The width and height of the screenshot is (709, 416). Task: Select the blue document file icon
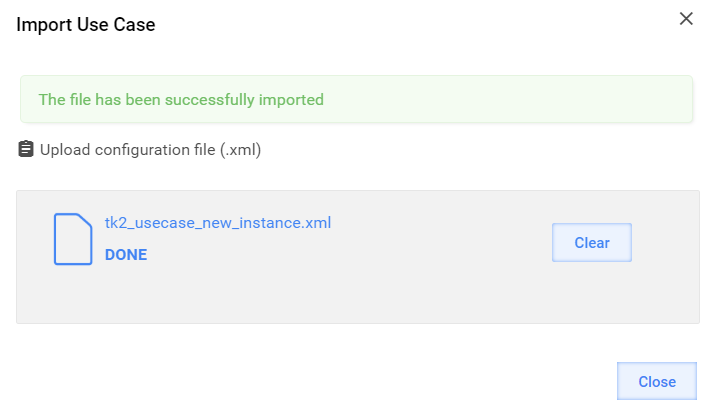tap(73, 239)
